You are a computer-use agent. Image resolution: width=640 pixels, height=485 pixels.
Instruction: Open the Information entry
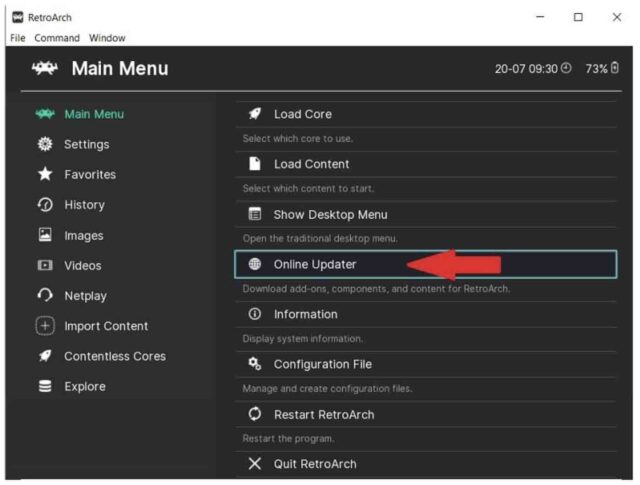[x=305, y=314]
